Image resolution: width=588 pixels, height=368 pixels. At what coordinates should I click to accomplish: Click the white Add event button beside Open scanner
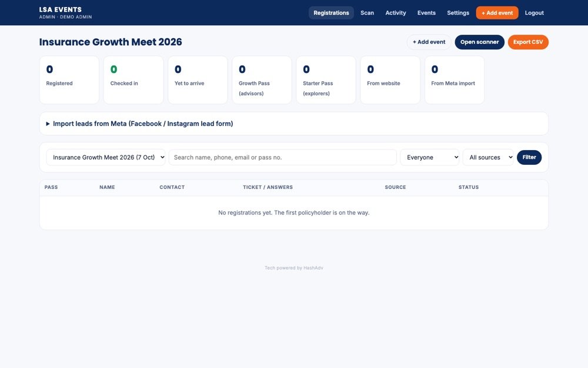tap(429, 42)
